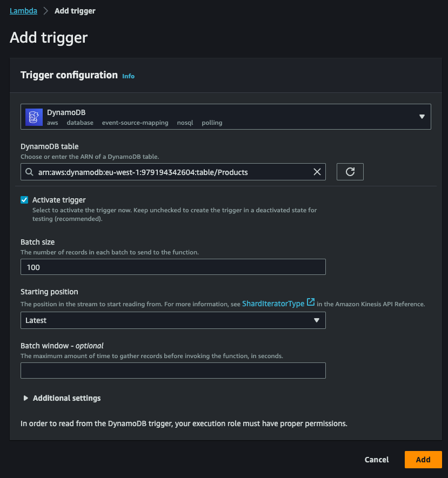
Task: Select the DynamoDB trigger source box
Action: click(226, 117)
